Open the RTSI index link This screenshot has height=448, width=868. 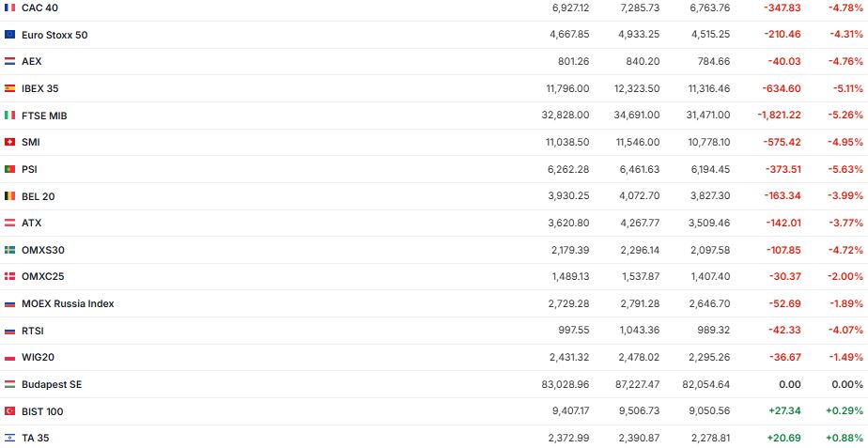[x=33, y=331]
